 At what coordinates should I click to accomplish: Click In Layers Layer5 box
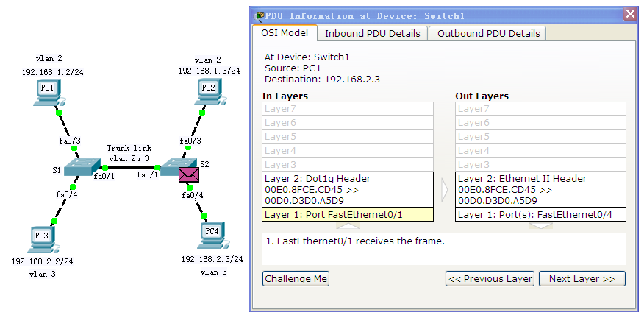pos(348,137)
